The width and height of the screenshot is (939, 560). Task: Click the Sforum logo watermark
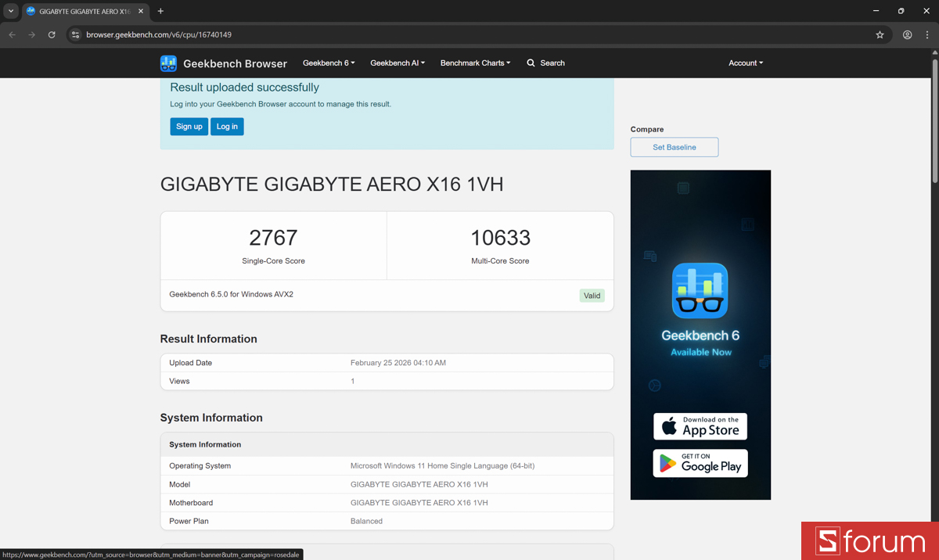click(869, 540)
